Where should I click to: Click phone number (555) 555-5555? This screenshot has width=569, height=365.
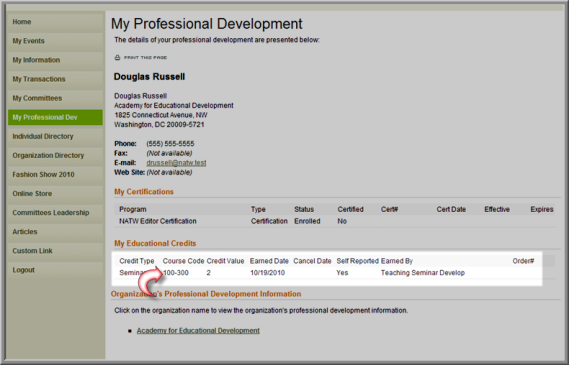tap(170, 144)
